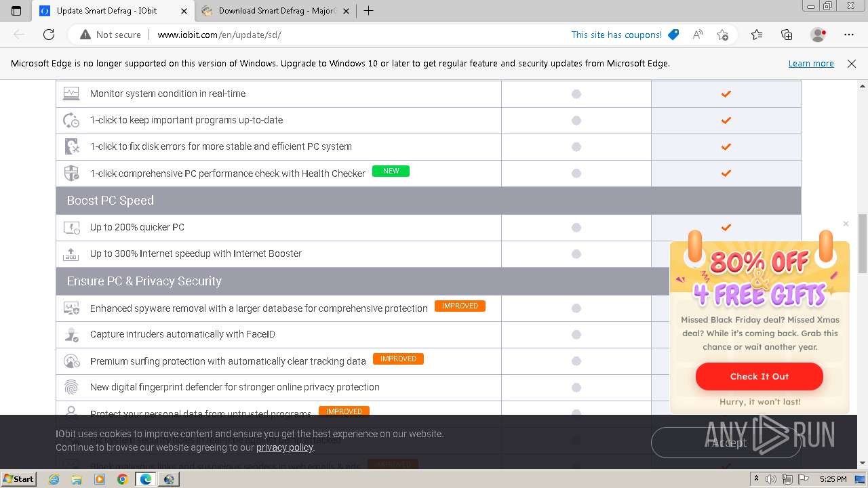Click the surfing protection icon
Image resolution: width=868 pixels, height=488 pixels.
[71, 361]
